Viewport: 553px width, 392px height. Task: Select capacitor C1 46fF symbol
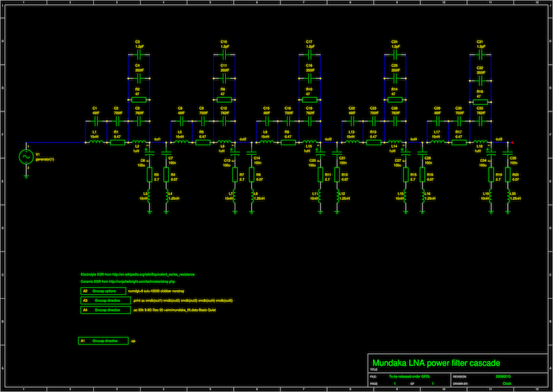(x=96, y=122)
